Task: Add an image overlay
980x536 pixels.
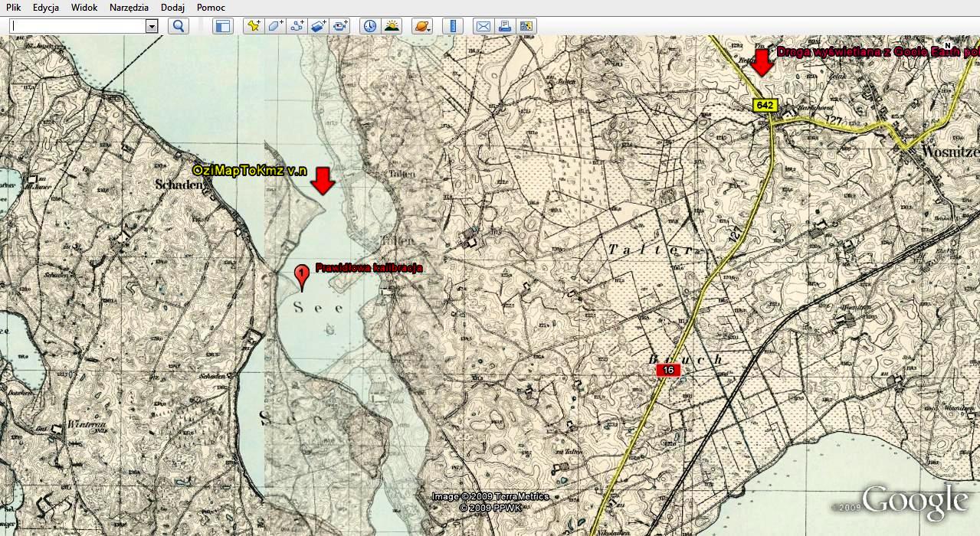Action: pos(318,26)
